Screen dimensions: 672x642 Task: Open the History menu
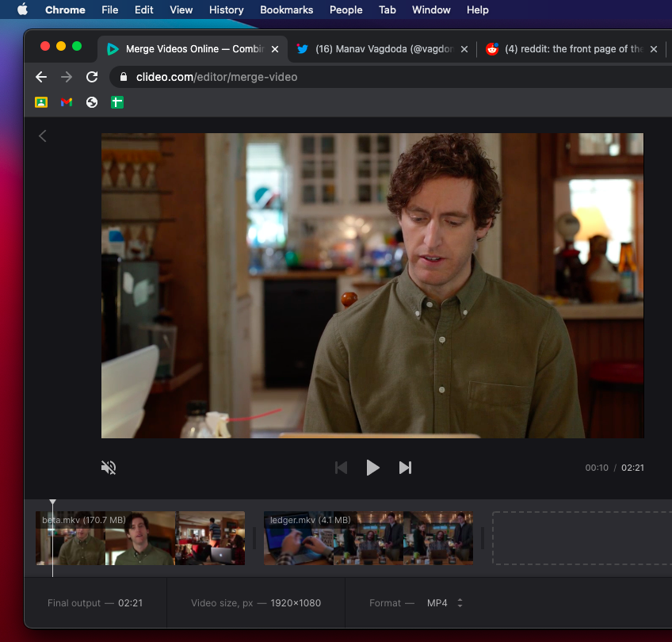point(227,10)
